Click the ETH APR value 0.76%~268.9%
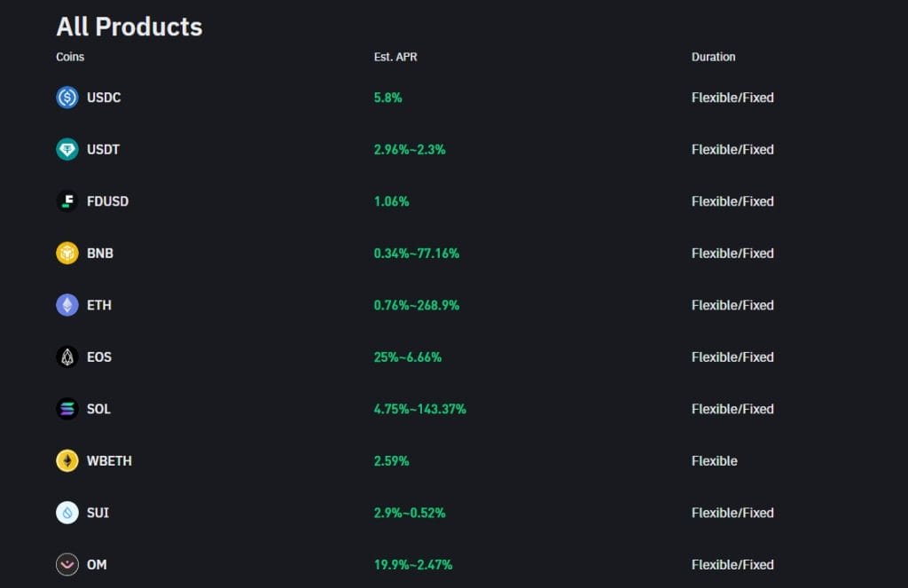 coord(419,305)
